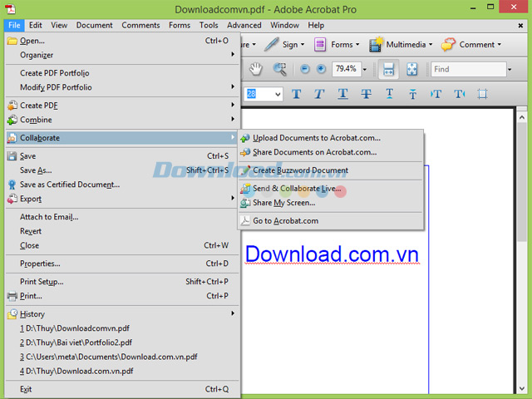Click inside the Find search field
Viewport: 532px width, 399px height.
(x=469, y=69)
